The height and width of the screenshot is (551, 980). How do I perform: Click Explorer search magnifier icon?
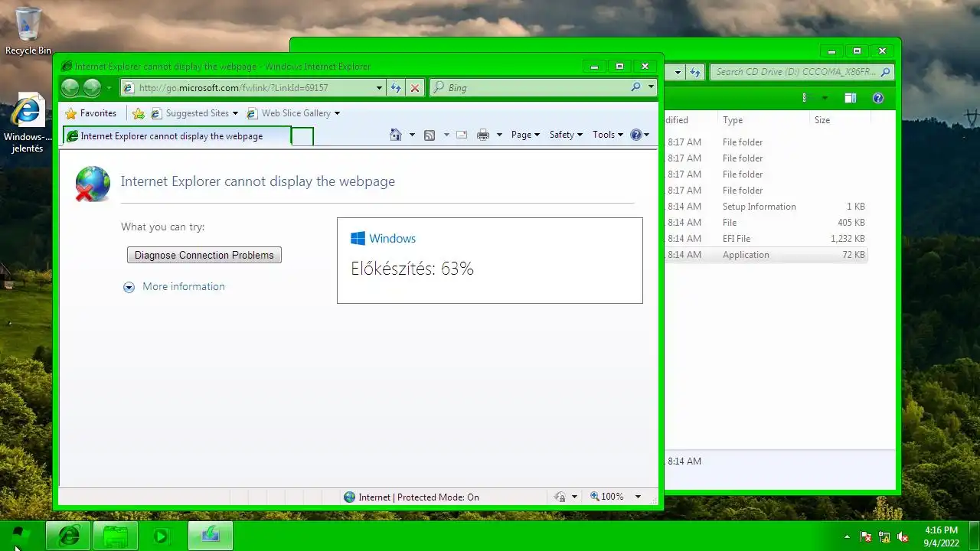point(886,72)
